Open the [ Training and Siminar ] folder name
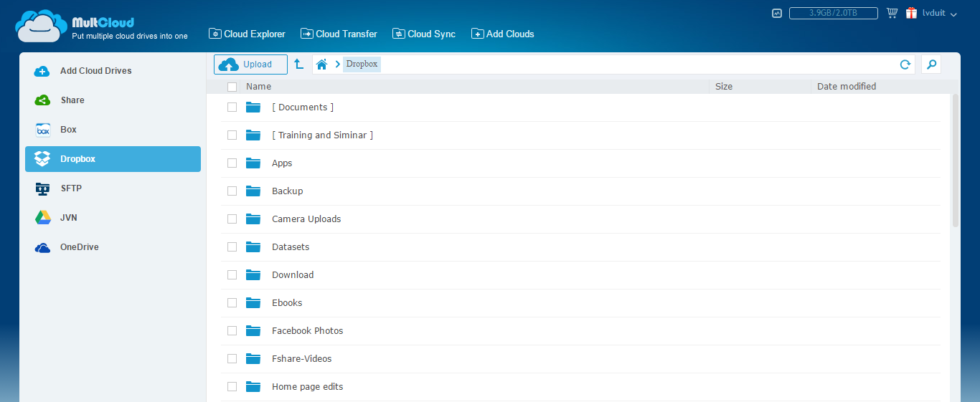Screen dimensions: 980x402 (323, 135)
